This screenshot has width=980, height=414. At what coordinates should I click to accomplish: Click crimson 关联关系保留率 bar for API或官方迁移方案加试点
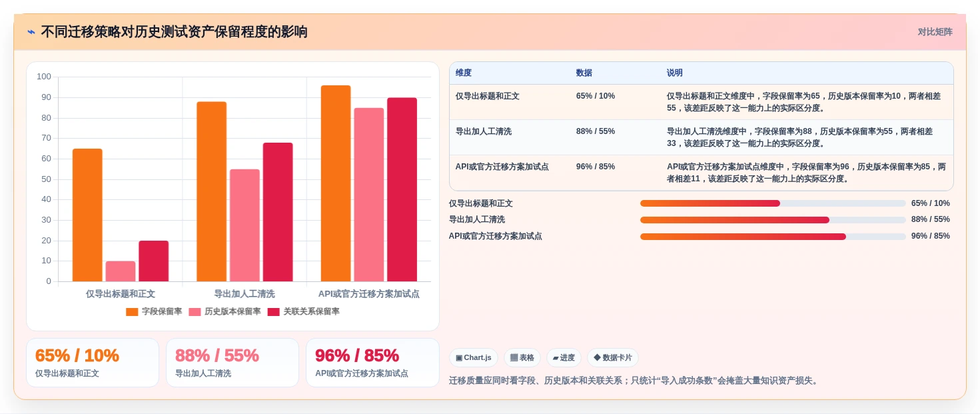402,189
